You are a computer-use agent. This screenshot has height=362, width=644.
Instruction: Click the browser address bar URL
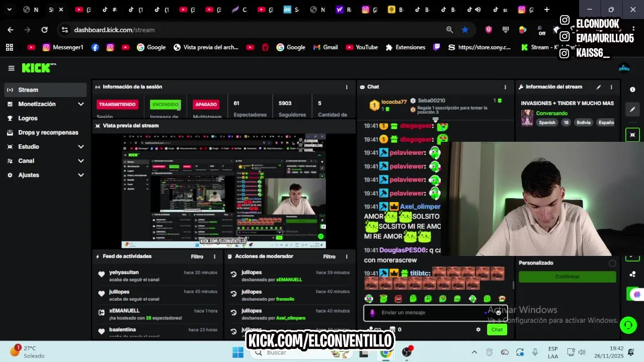click(x=114, y=30)
